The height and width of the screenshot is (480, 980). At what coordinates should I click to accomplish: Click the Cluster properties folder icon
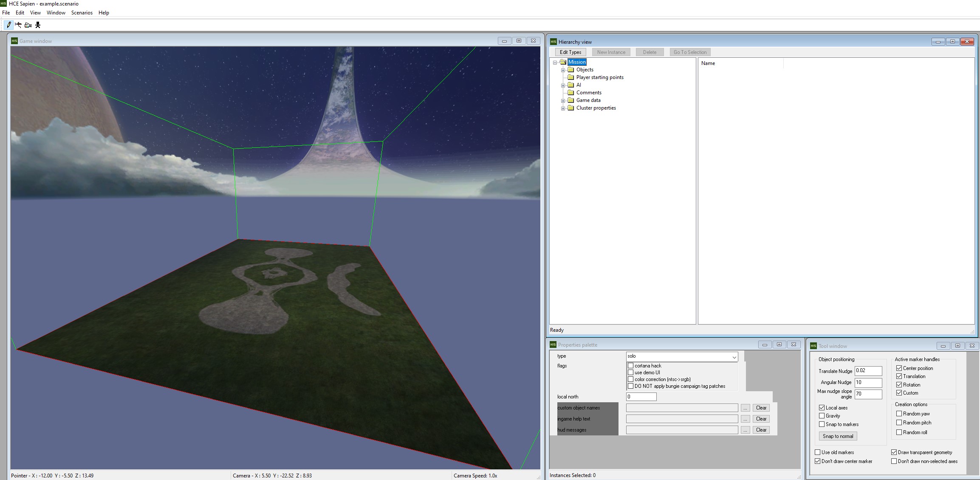571,108
